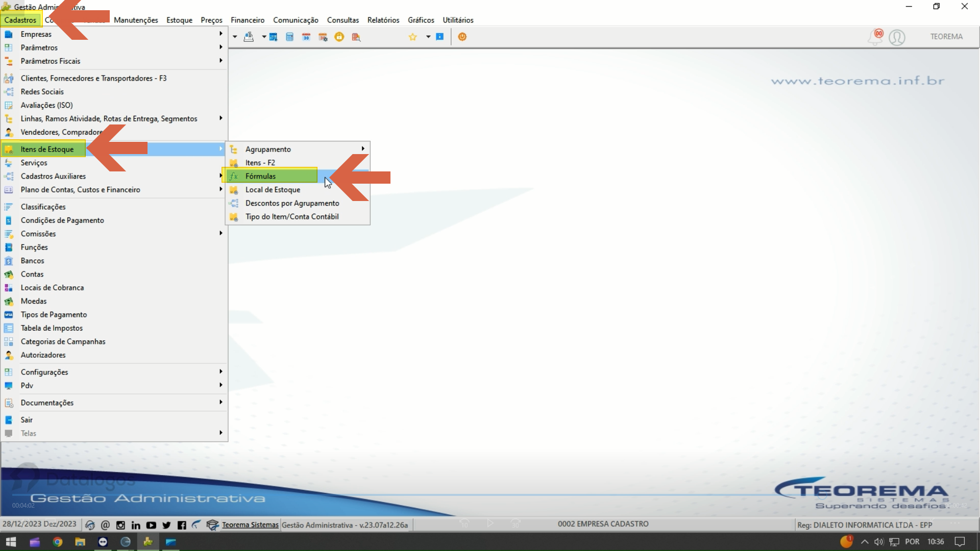Open the Windows notification center icon
Screen dimensions: 980x551
point(960,542)
